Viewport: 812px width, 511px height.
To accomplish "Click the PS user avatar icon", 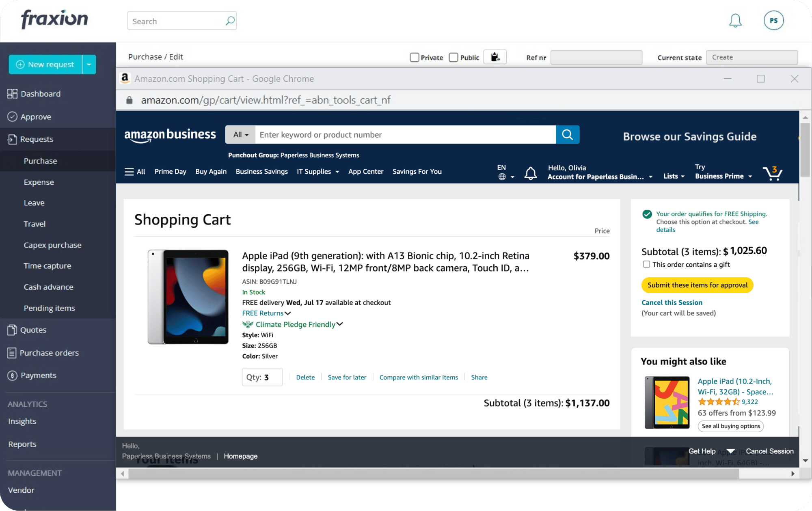I will (x=773, y=20).
